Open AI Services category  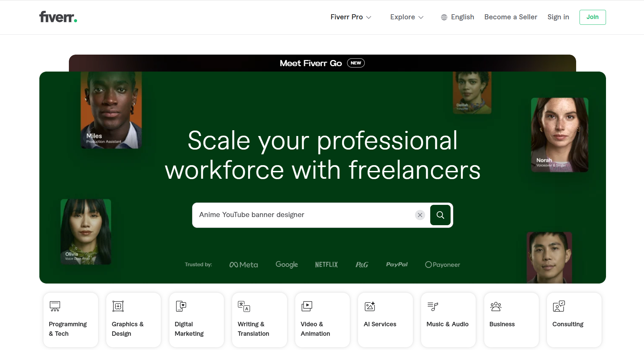(x=385, y=320)
